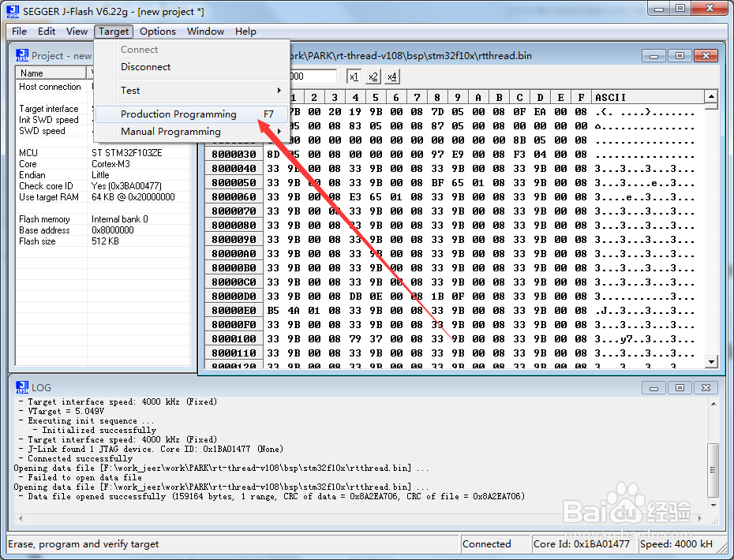Open the File menu

(x=19, y=32)
